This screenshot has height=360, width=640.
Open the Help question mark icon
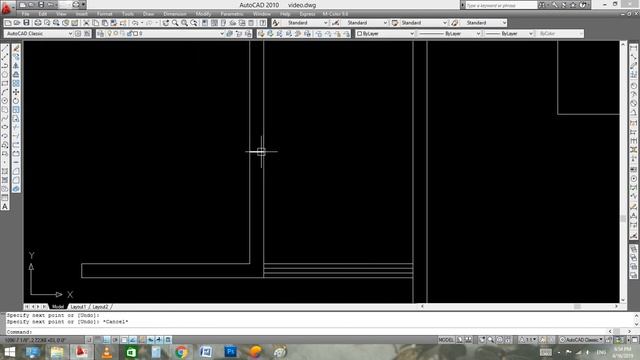tap(262, 23)
